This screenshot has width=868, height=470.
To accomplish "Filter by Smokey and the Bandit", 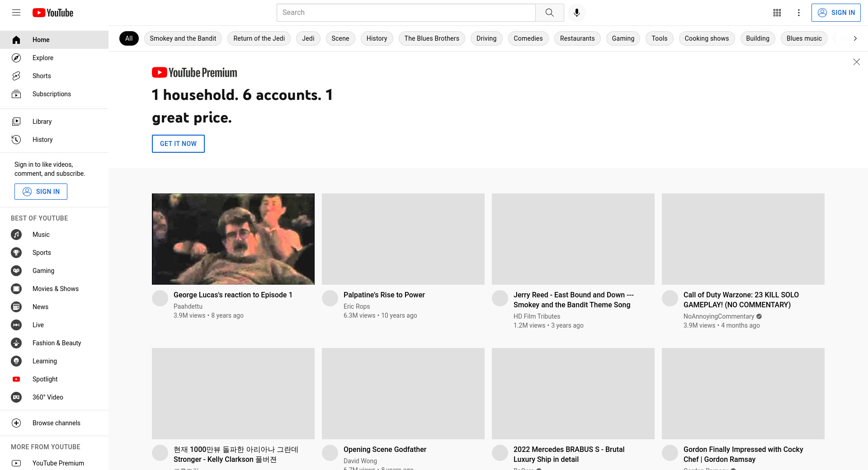I will coord(183,38).
